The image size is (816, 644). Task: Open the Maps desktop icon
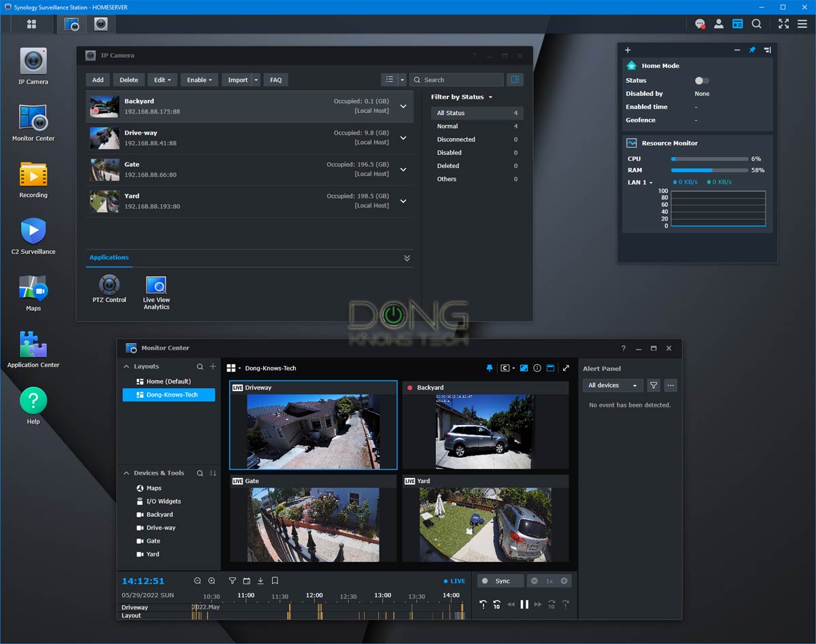pos(33,292)
